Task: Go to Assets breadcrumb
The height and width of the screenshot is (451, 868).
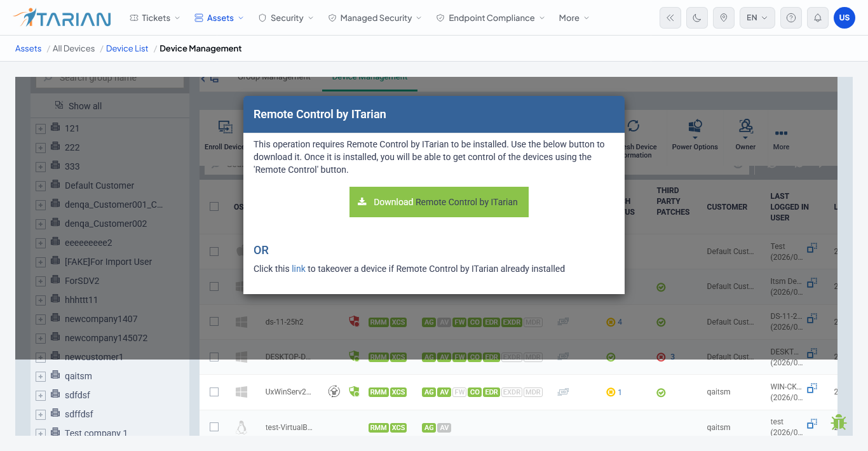Action: pos(29,48)
